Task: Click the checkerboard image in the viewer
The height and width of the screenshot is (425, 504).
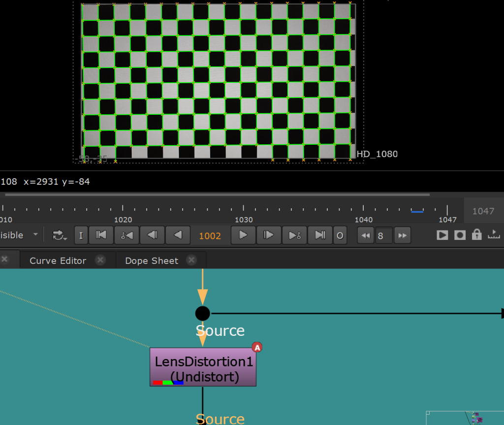Action: [218, 81]
